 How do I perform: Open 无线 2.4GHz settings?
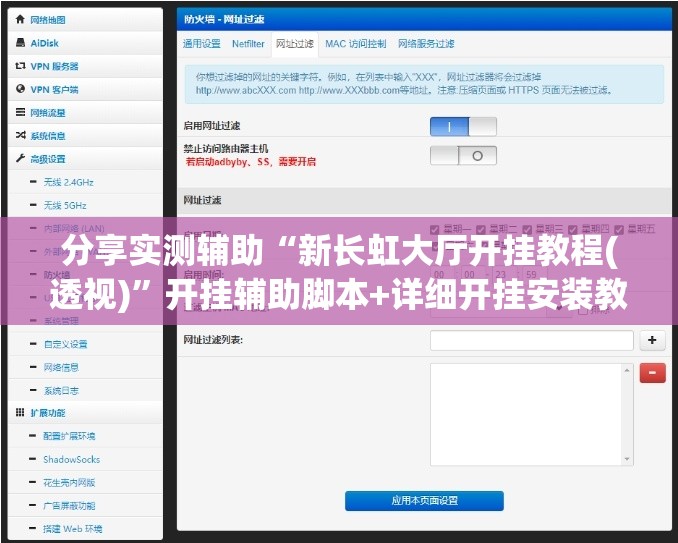click(68, 182)
